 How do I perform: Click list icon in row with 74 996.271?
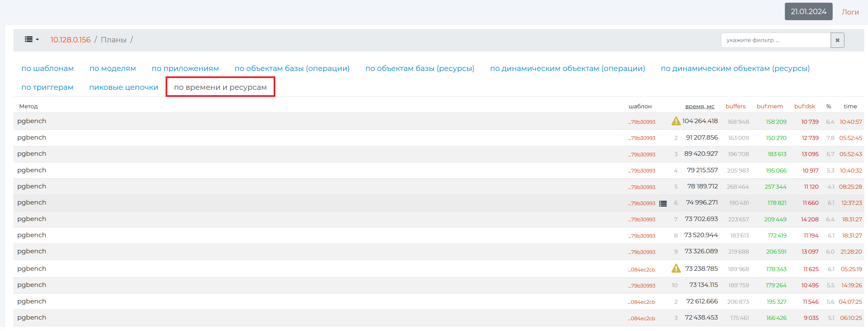[x=663, y=204]
